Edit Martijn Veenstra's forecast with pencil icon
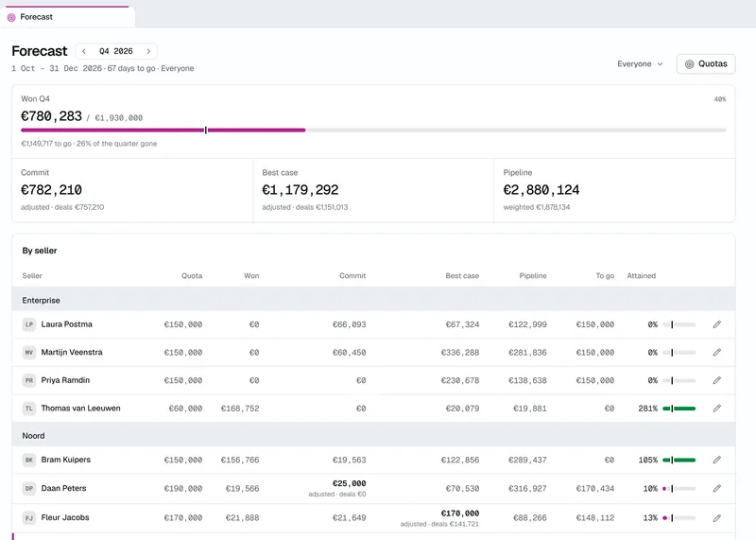Screen dimensions: 756x540 (x=717, y=353)
